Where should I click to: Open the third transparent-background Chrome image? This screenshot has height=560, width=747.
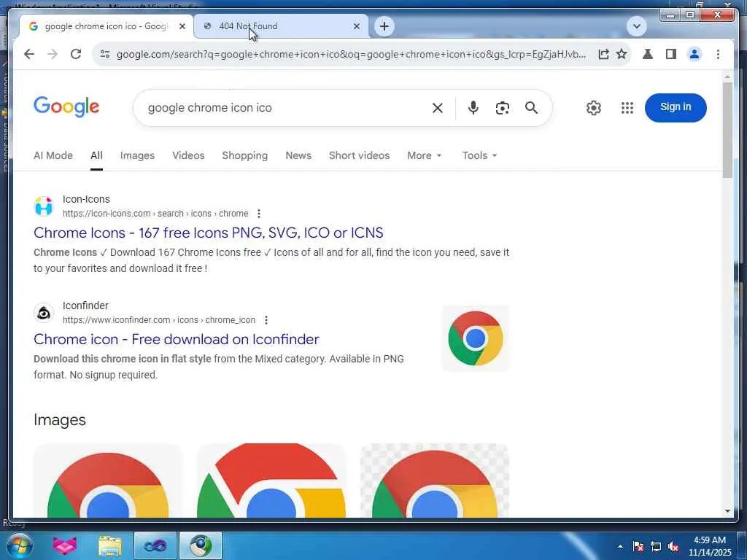435,481
